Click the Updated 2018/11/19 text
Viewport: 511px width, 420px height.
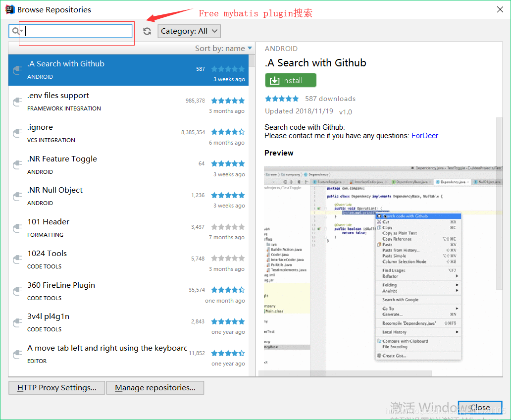pos(299,111)
